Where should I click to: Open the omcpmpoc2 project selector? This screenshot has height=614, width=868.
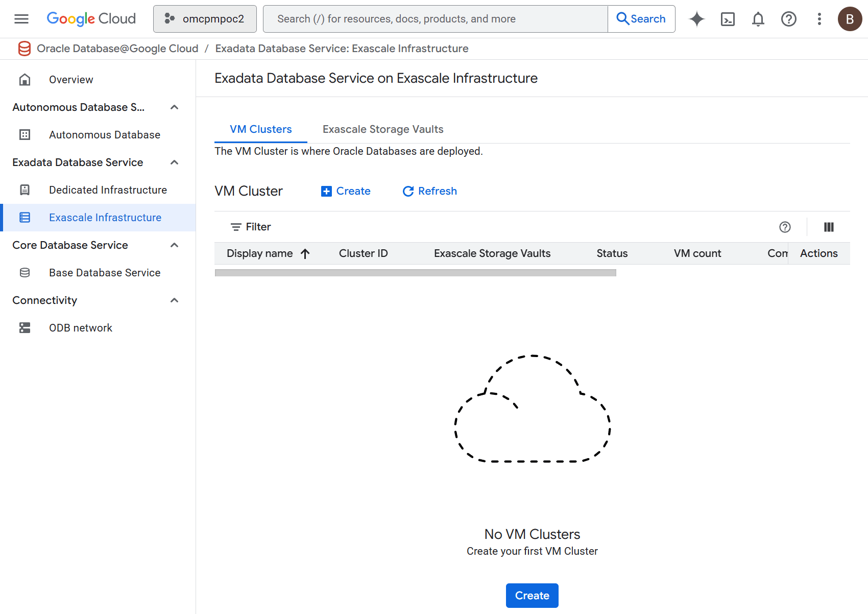click(204, 18)
